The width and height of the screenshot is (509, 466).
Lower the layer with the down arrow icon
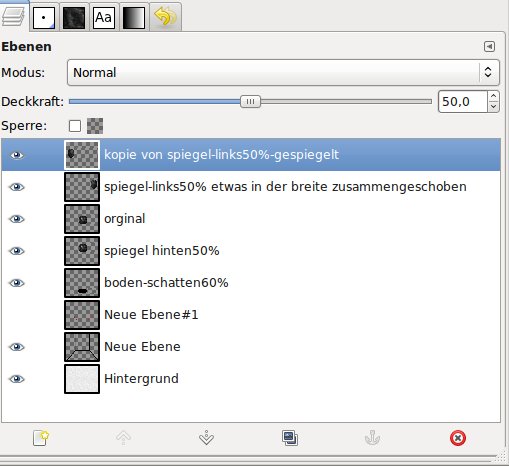[x=206, y=438]
